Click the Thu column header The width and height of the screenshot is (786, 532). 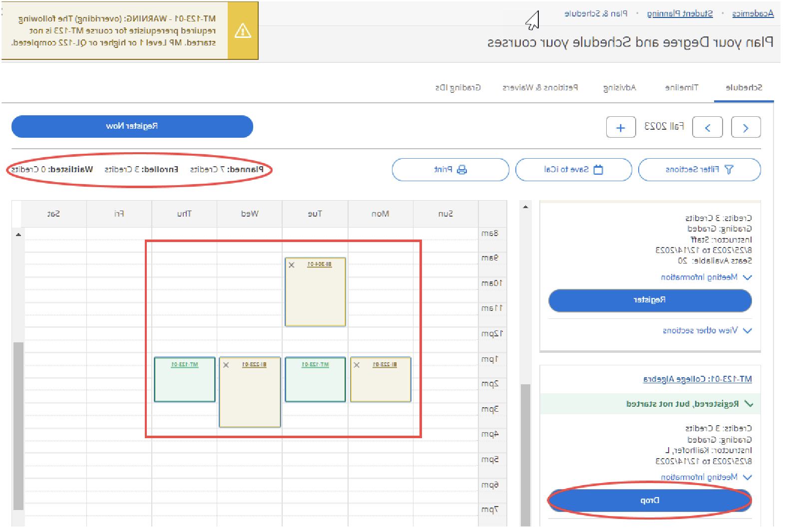click(x=184, y=214)
